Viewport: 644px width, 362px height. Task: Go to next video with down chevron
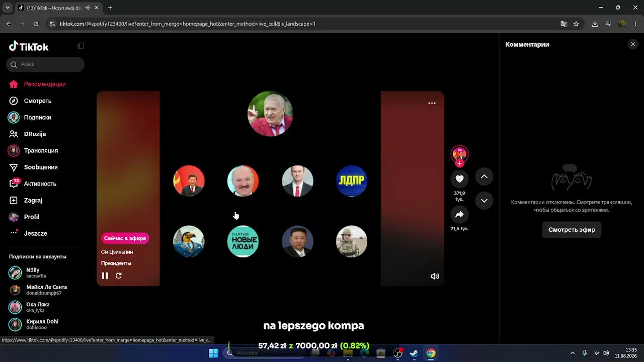click(484, 201)
